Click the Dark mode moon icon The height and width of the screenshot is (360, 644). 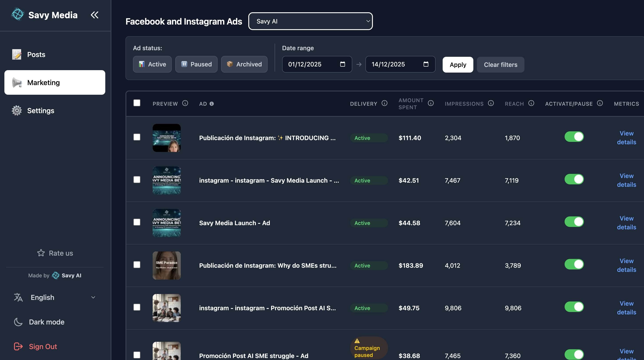click(x=18, y=322)
